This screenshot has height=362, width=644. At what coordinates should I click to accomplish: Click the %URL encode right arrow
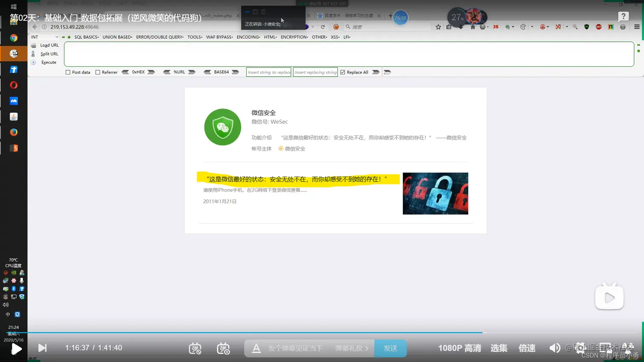coord(192,72)
